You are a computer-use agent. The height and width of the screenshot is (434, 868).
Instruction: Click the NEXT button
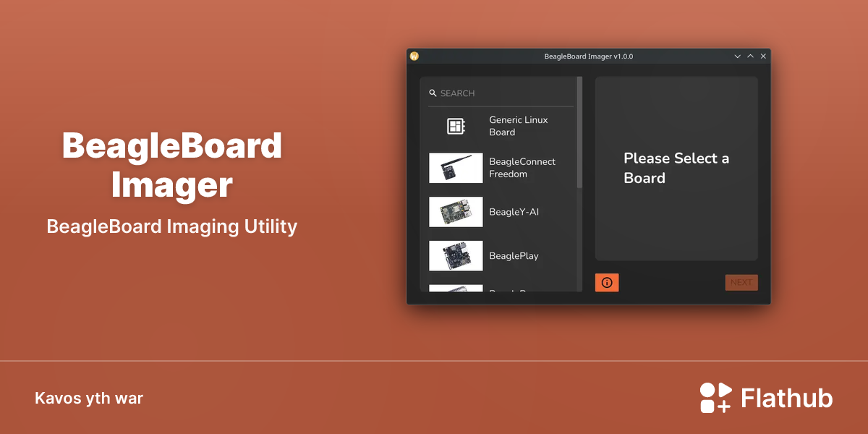pyautogui.click(x=741, y=283)
